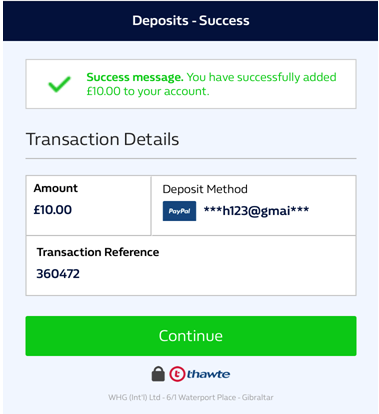Click the green Continue button

coord(191,336)
